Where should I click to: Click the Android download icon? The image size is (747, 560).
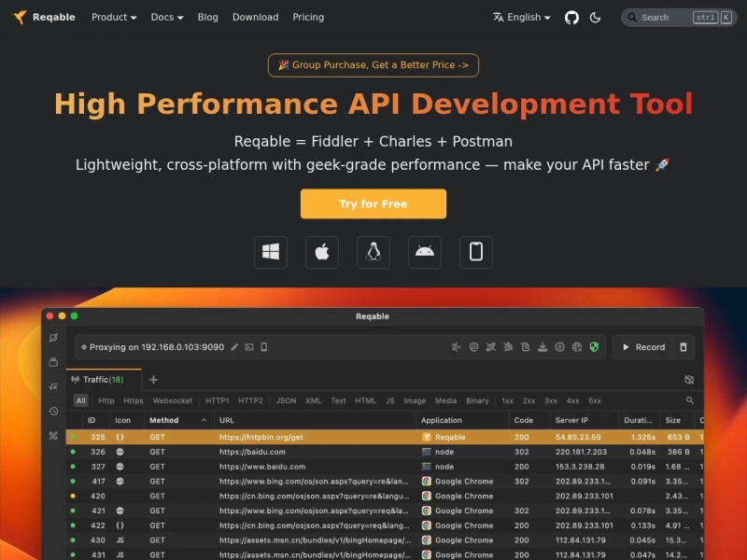click(x=425, y=252)
